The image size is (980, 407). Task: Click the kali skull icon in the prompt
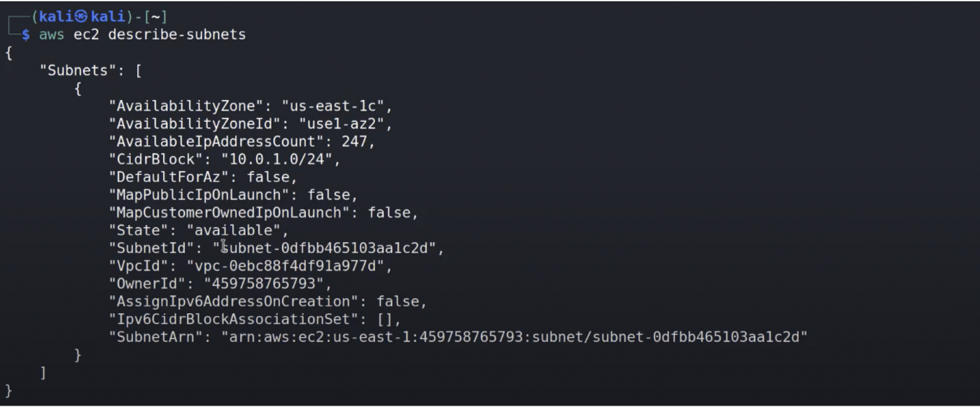pyautogui.click(x=82, y=17)
